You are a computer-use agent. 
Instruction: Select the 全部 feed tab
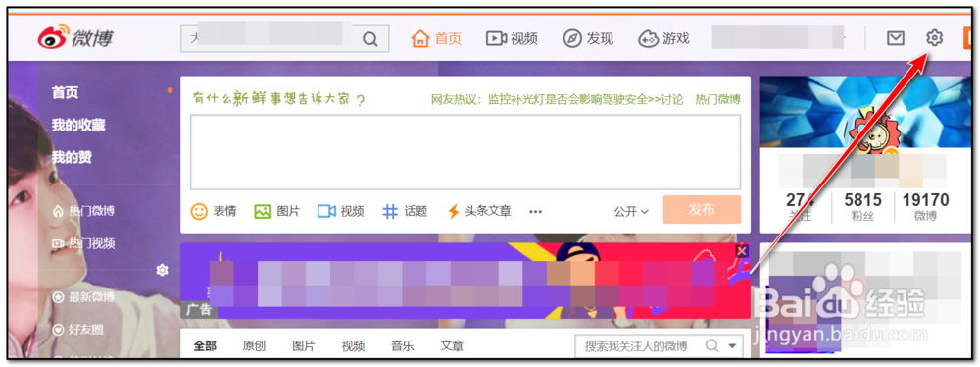[205, 346]
